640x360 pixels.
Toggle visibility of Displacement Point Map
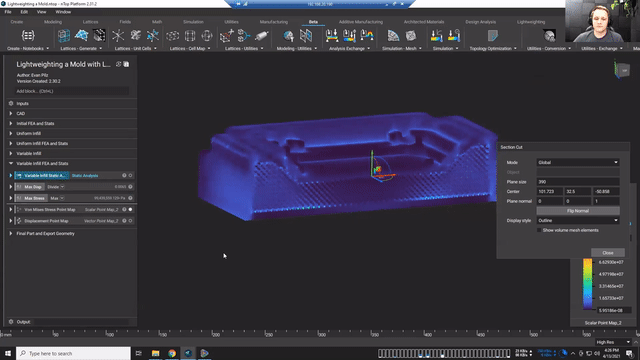pyautogui.click(x=131, y=221)
